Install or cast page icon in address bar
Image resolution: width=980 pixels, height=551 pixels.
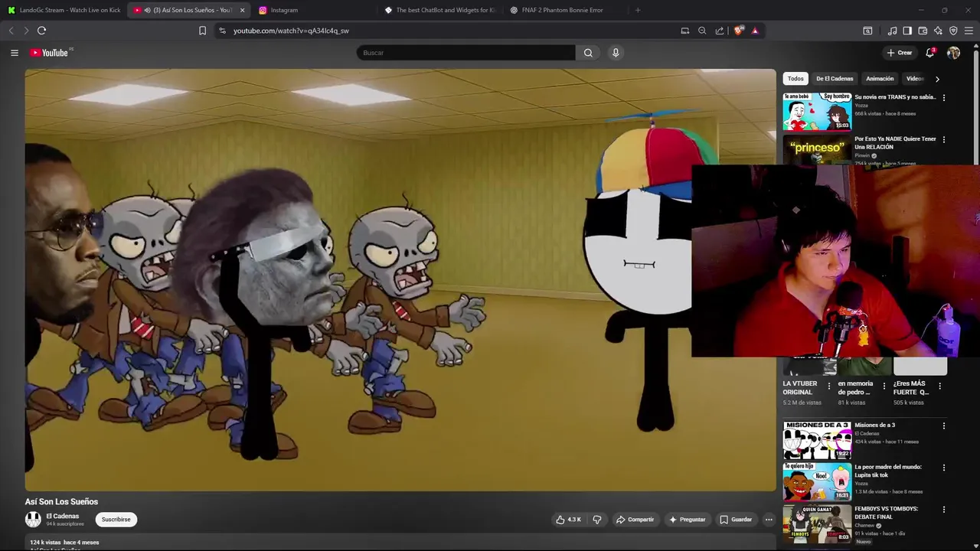pyautogui.click(x=685, y=31)
